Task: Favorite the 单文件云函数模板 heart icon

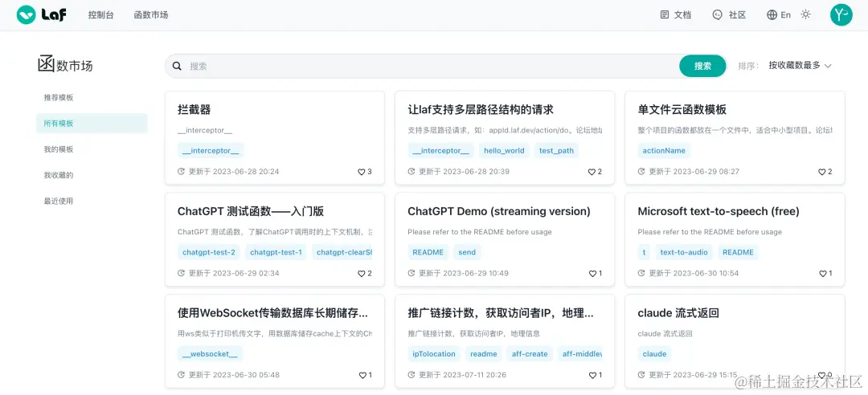Action: pyautogui.click(x=822, y=172)
